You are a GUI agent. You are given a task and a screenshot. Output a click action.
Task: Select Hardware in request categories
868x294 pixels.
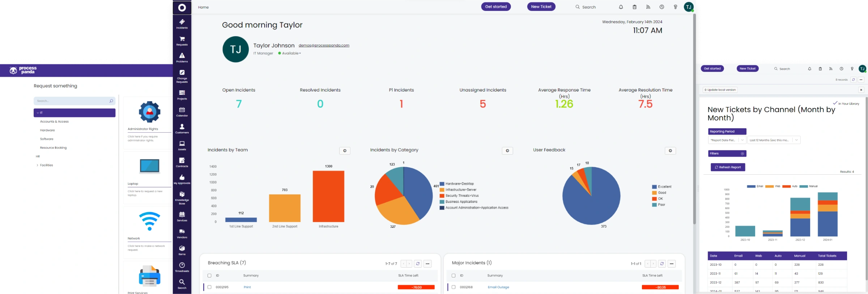47,130
